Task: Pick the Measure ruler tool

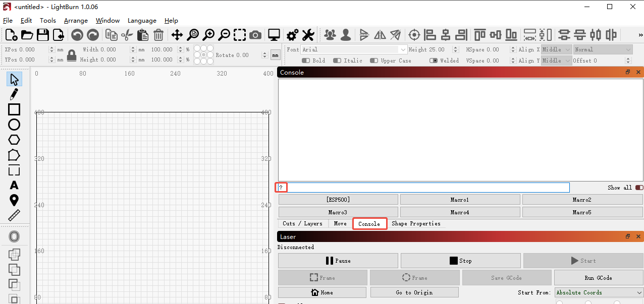Action: click(x=14, y=215)
